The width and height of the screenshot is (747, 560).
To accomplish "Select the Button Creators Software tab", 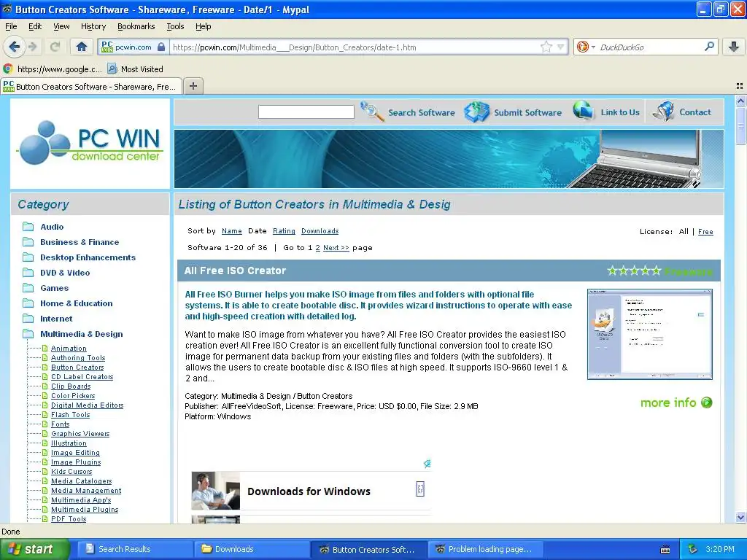I will (x=90, y=87).
